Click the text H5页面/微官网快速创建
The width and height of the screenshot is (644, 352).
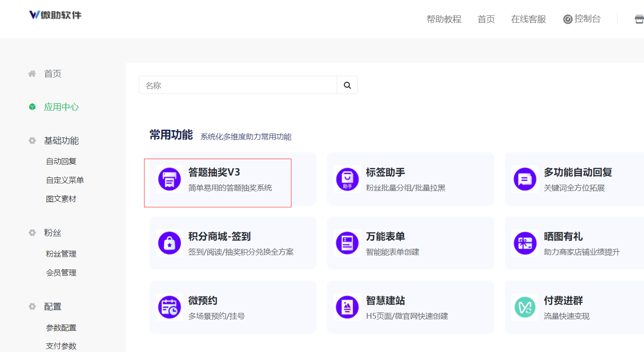407,316
